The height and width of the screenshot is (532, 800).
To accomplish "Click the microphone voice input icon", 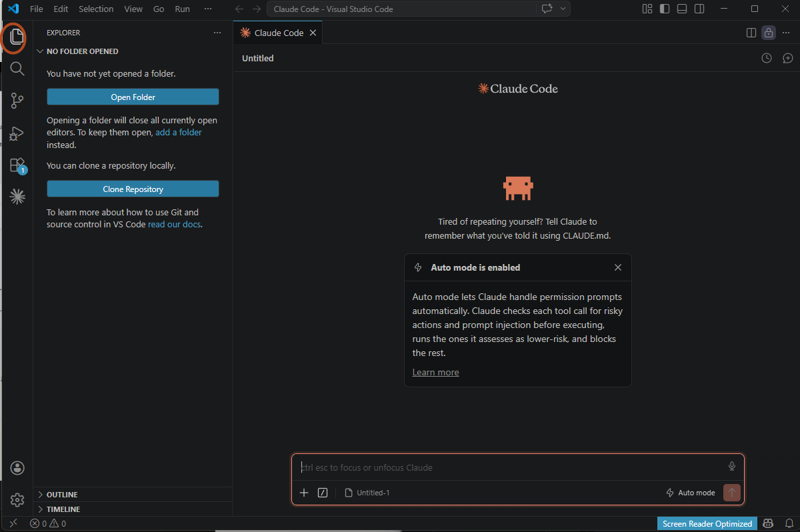I will pos(731,467).
